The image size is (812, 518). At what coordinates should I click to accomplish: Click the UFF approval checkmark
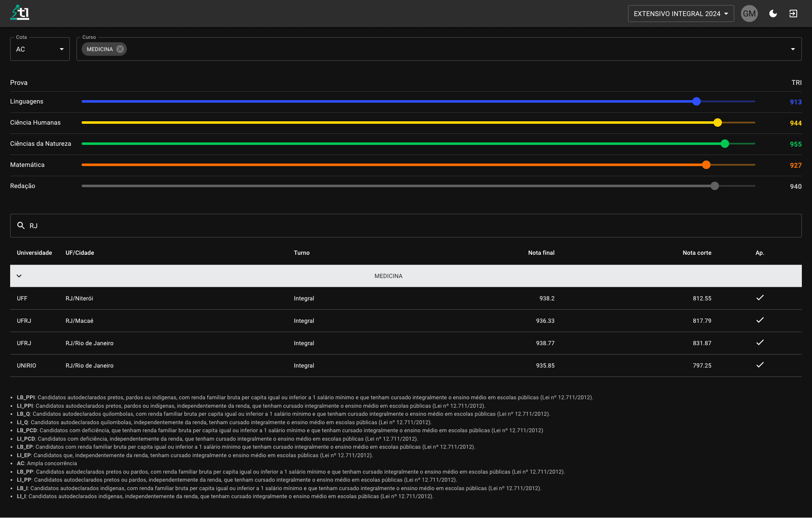tap(760, 298)
